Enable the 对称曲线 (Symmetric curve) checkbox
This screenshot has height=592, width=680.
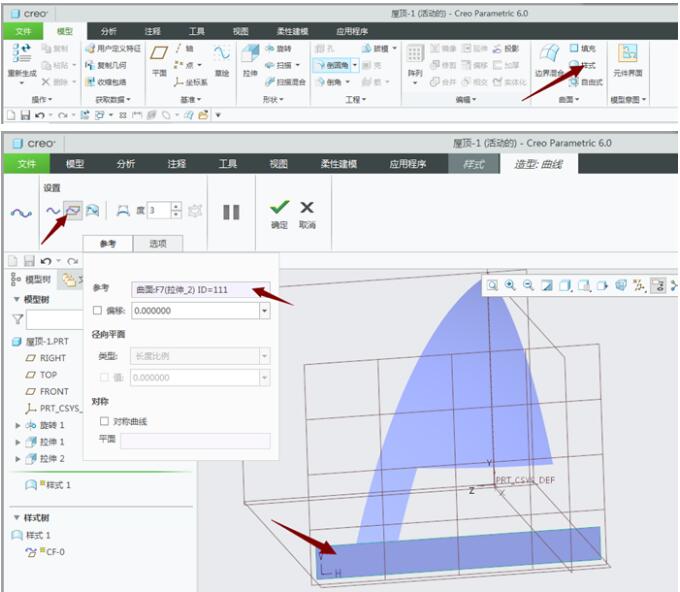[x=104, y=421]
